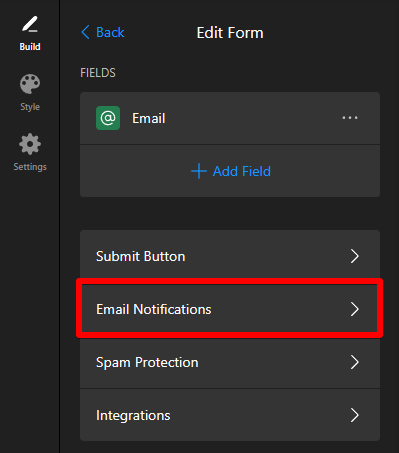Select the Email field row
Image resolution: width=399 pixels, height=453 pixels.
[x=230, y=118]
